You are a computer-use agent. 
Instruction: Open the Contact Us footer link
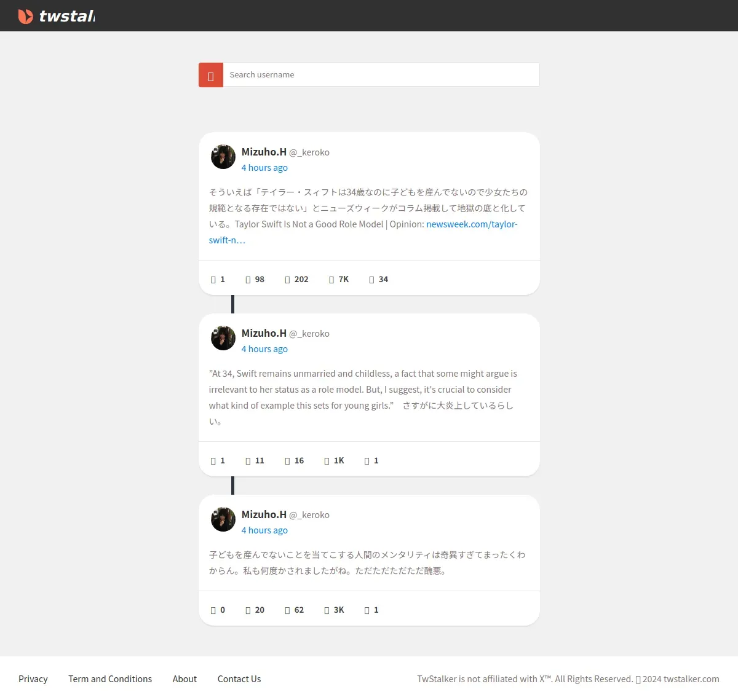pyautogui.click(x=239, y=678)
